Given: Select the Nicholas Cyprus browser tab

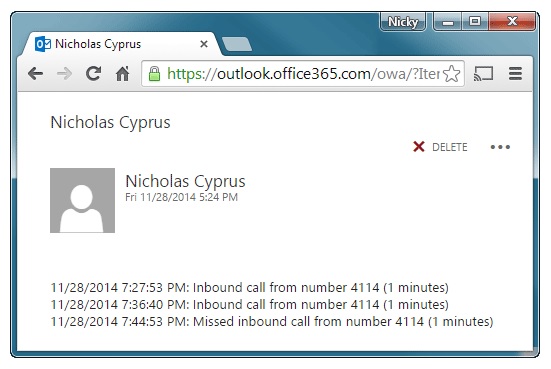Looking at the screenshot, I should (x=121, y=44).
